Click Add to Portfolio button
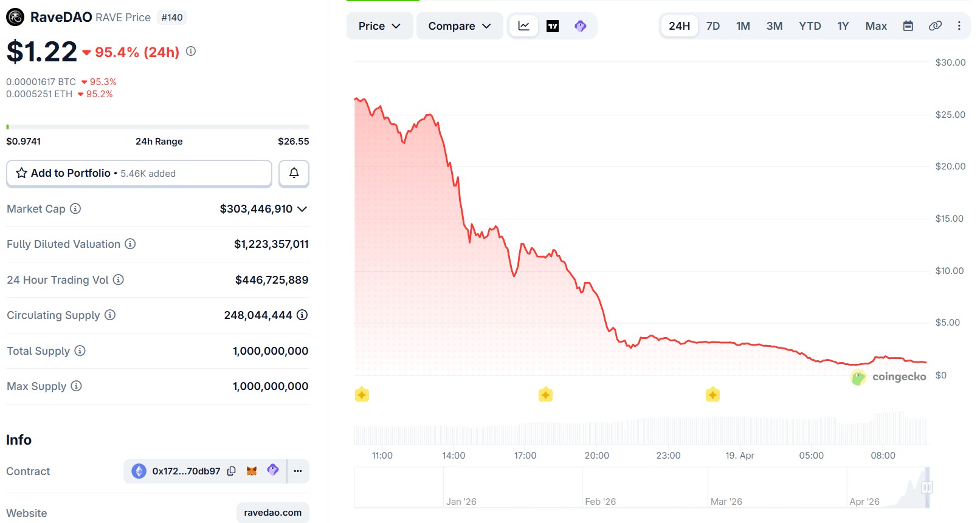Image resolution: width=980 pixels, height=523 pixels. coord(139,174)
